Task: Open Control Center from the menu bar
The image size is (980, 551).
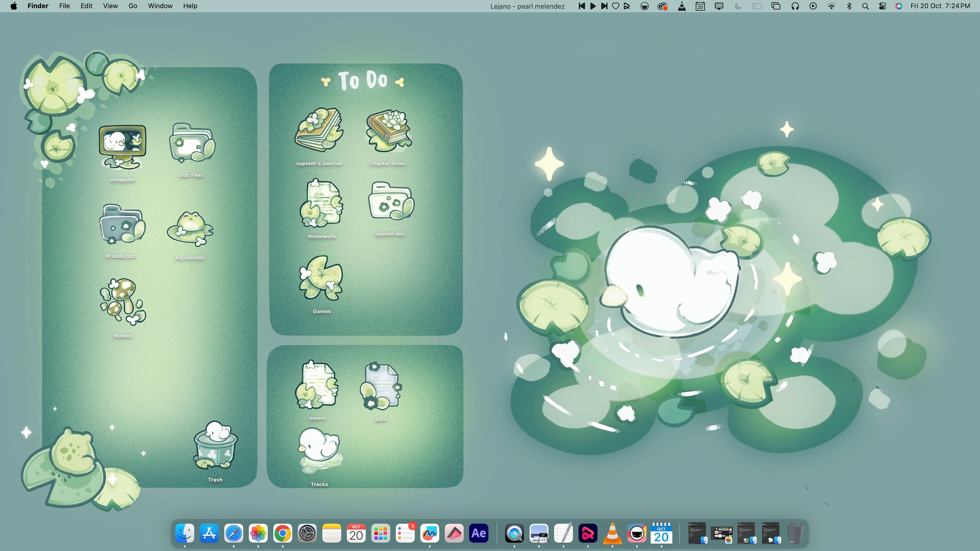Action: (882, 6)
